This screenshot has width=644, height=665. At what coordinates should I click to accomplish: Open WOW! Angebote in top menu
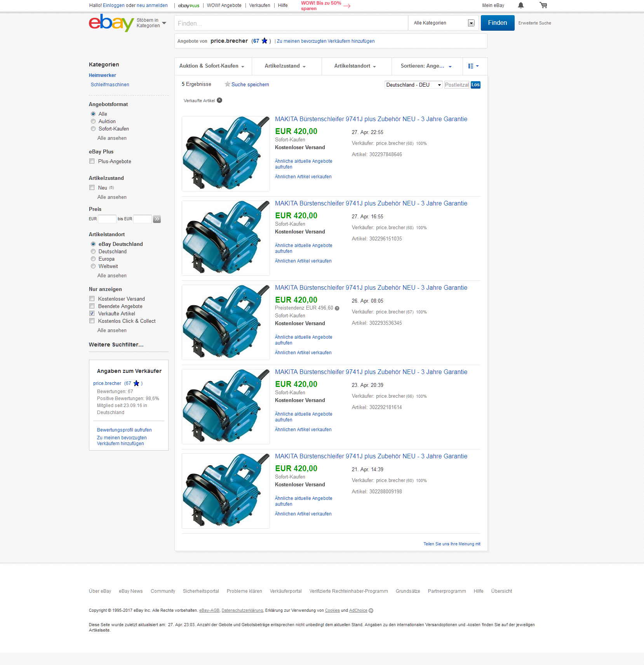pyautogui.click(x=224, y=5)
